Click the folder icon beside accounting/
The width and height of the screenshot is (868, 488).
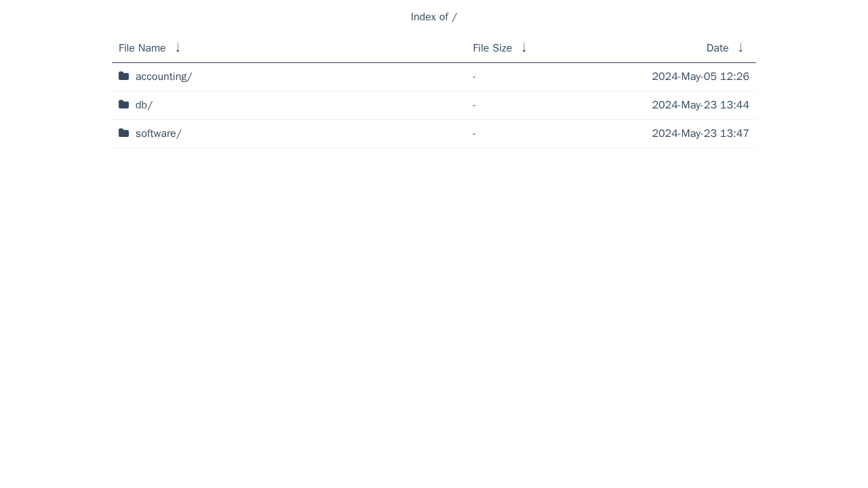point(123,76)
